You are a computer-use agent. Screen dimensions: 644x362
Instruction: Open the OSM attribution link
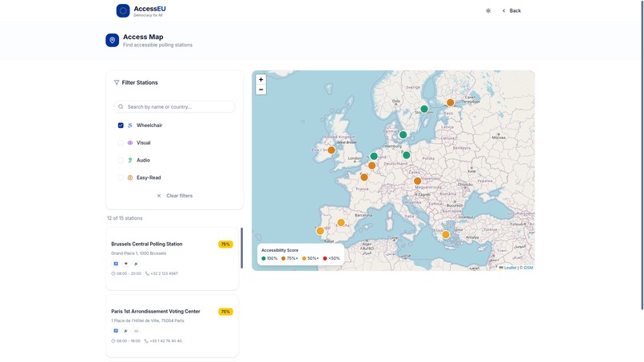[x=529, y=268]
